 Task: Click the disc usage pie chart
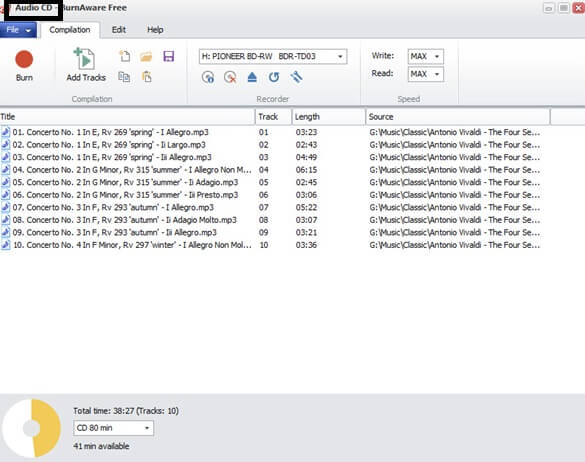pyautogui.click(x=32, y=428)
